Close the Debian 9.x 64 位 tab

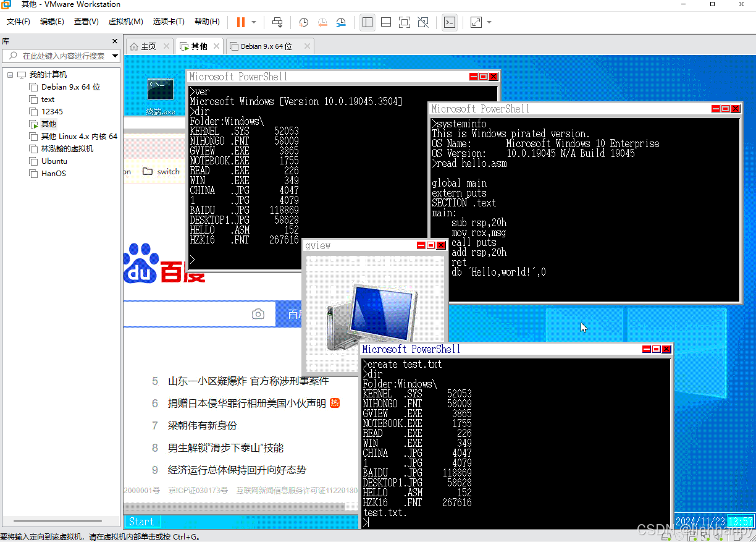[307, 46]
